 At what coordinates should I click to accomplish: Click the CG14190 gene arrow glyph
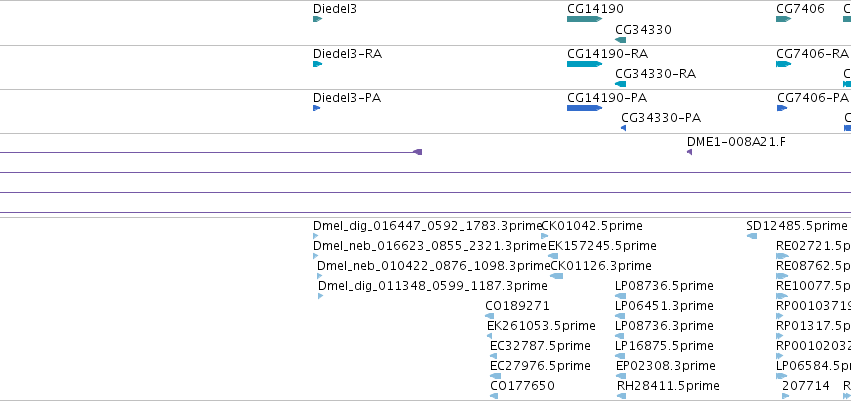pyautogui.click(x=585, y=19)
